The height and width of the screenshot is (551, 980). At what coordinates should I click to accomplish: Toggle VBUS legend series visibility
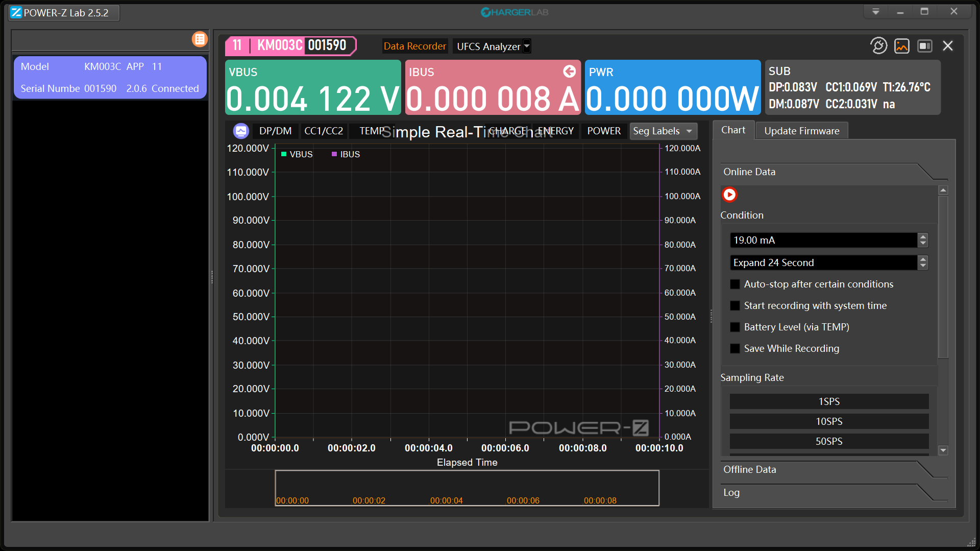[x=297, y=154]
